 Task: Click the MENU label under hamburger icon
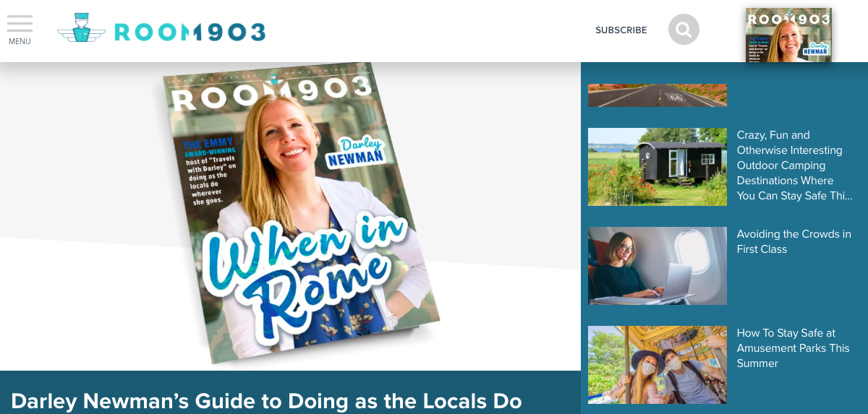point(20,41)
